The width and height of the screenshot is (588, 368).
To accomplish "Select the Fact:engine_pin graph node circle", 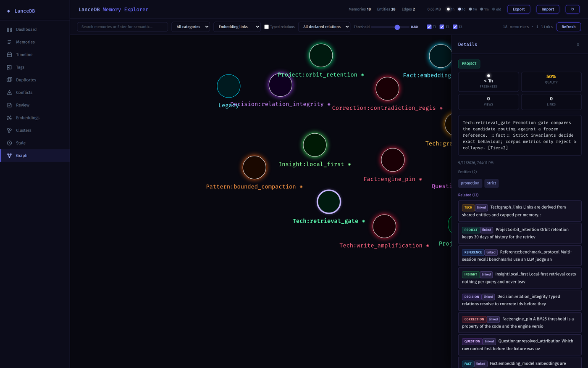I will point(393,160).
